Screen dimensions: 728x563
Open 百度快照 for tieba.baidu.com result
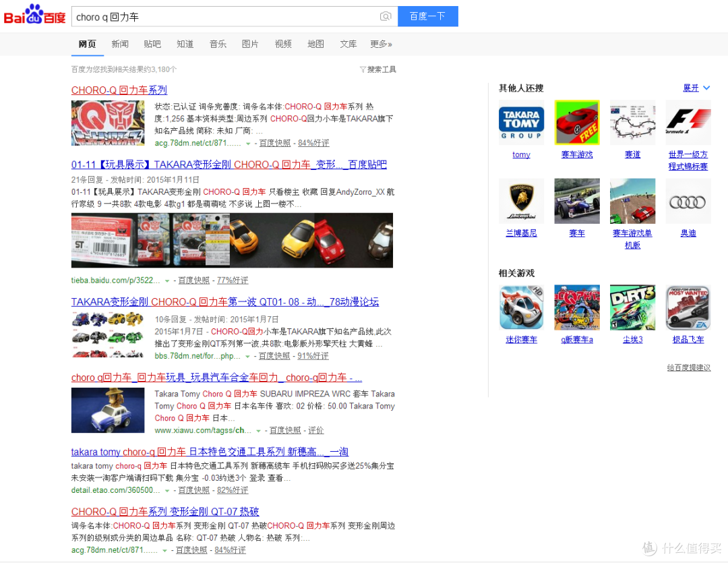pos(193,280)
